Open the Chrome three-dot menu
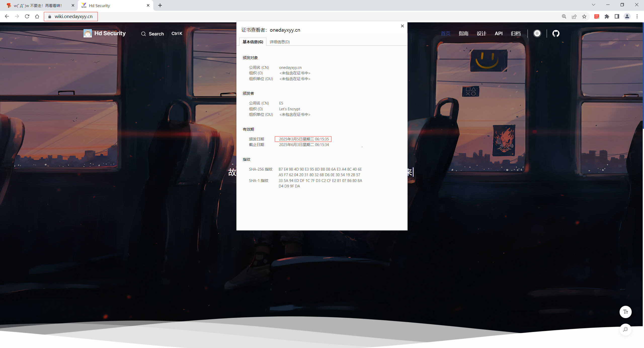Image resolution: width=644 pixels, height=348 pixels. [x=637, y=16]
